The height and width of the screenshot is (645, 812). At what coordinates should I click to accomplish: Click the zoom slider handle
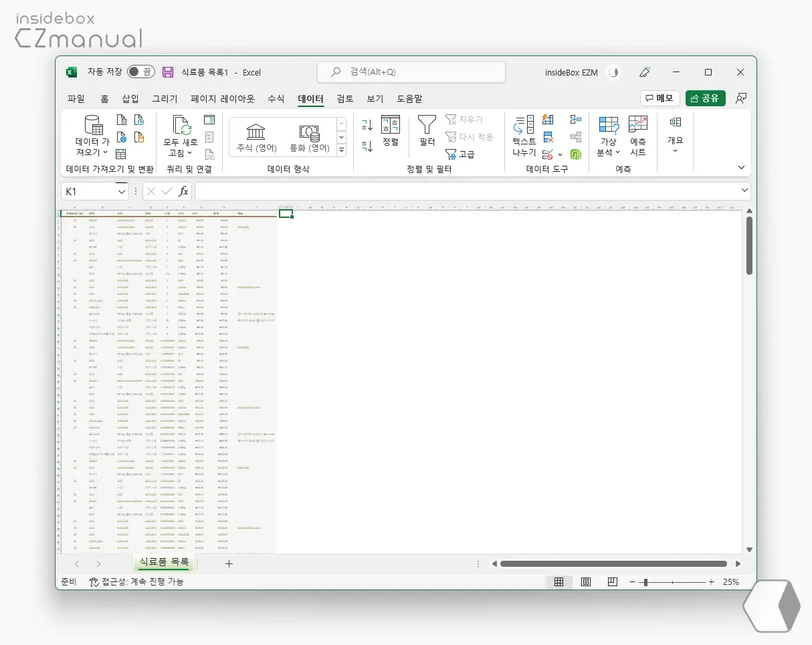645,582
